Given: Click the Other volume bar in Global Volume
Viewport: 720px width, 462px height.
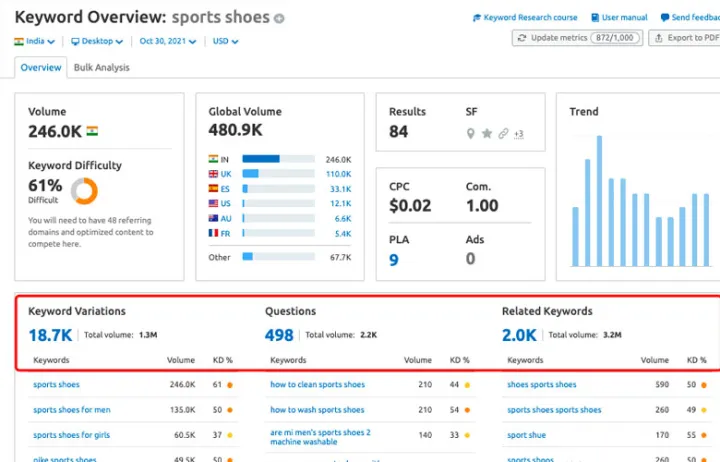Looking at the screenshot, I should [x=278, y=256].
